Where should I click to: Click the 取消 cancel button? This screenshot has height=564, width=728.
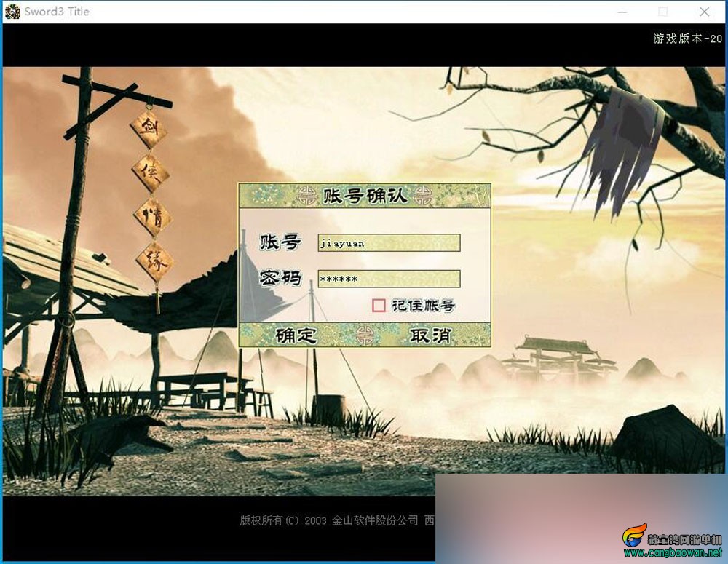pos(430,335)
